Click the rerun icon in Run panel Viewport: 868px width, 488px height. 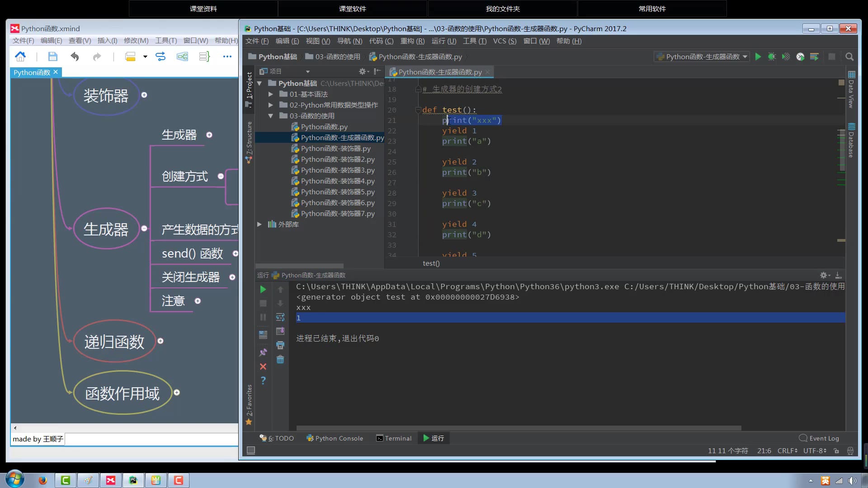point(263,289)
